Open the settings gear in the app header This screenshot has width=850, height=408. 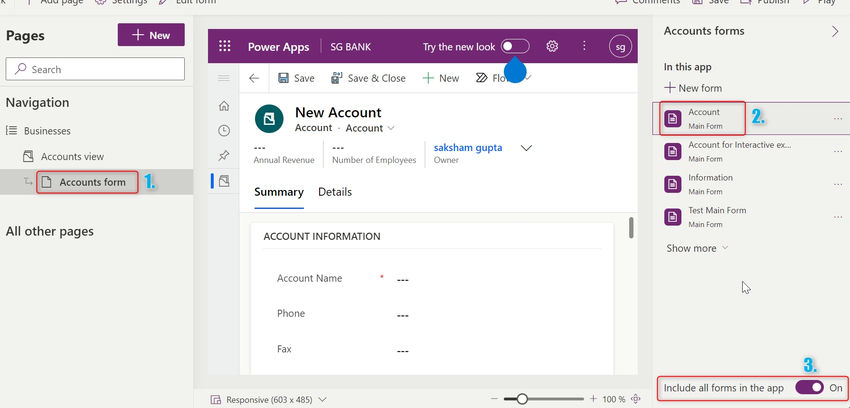(552, 47)
